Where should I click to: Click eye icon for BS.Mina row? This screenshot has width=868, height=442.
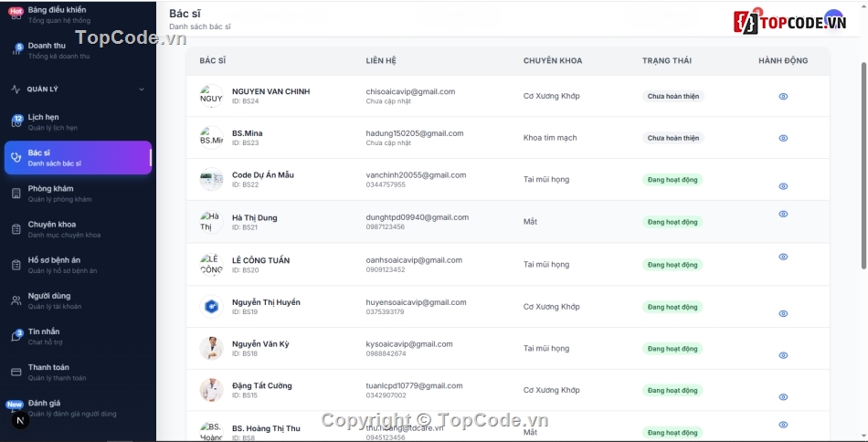(x=783, y=138)
